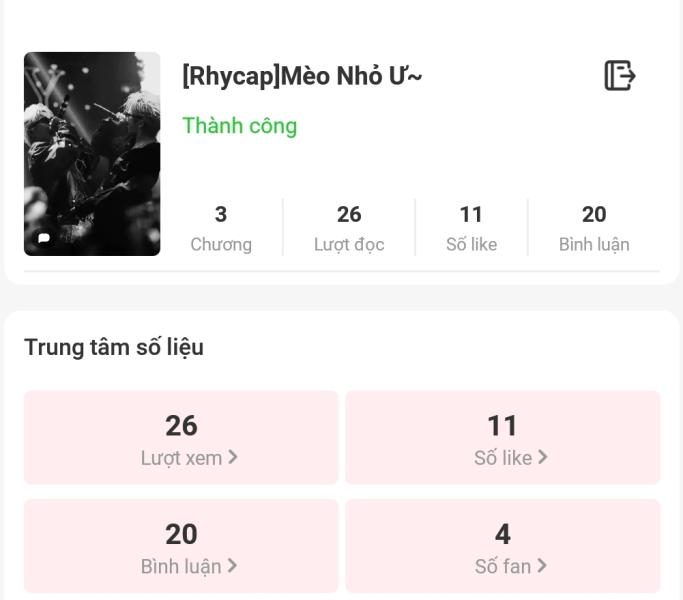The width and height of the screenshot is (683, 600).
Task: Tap the export/share icon beside story title
Action: pyautogui.click(x=620, y=75)
